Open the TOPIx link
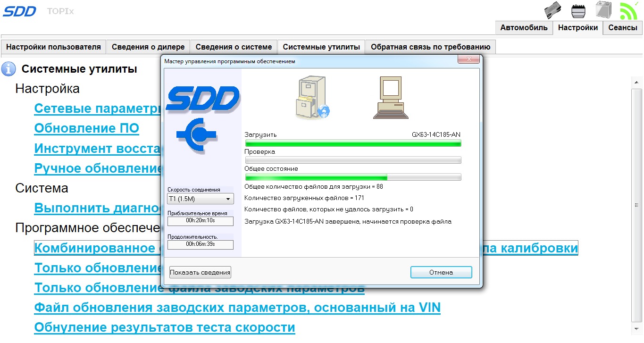The height and width of the screenshot is (343, 644). pos(60,11)
